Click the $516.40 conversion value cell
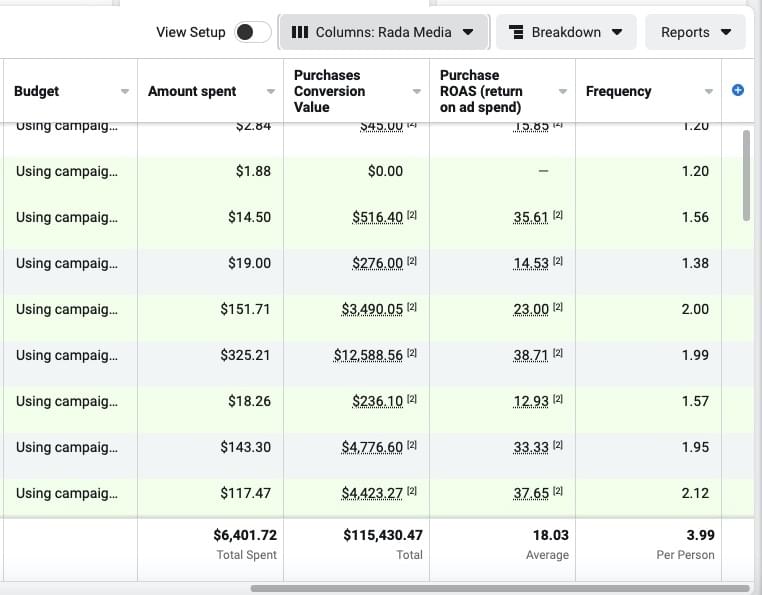 (377, 217)
